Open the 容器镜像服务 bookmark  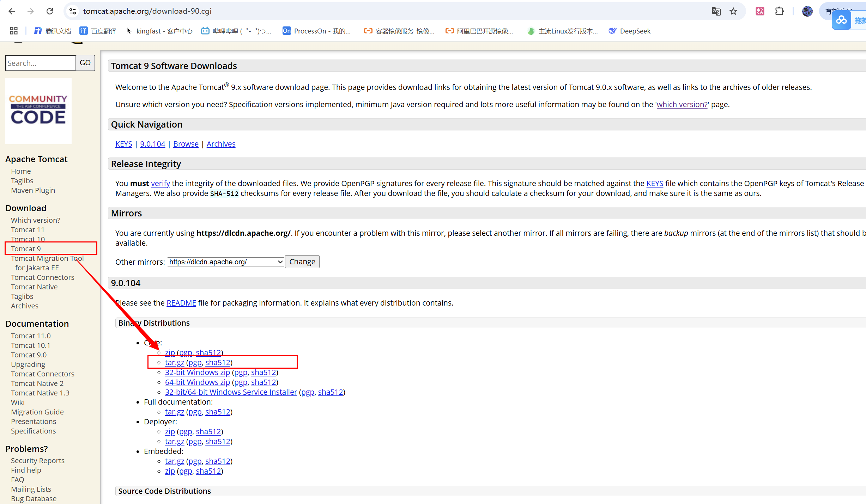[x=399, y=31]
